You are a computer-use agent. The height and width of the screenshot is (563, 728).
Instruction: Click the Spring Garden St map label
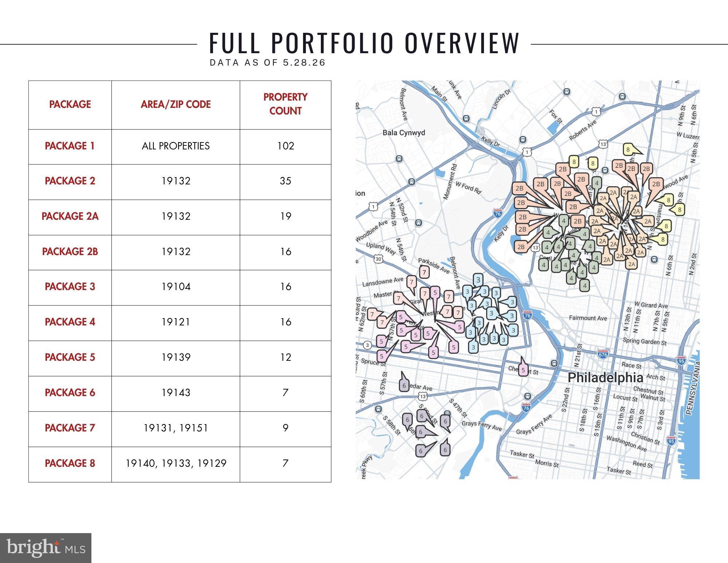coord(645,342)
